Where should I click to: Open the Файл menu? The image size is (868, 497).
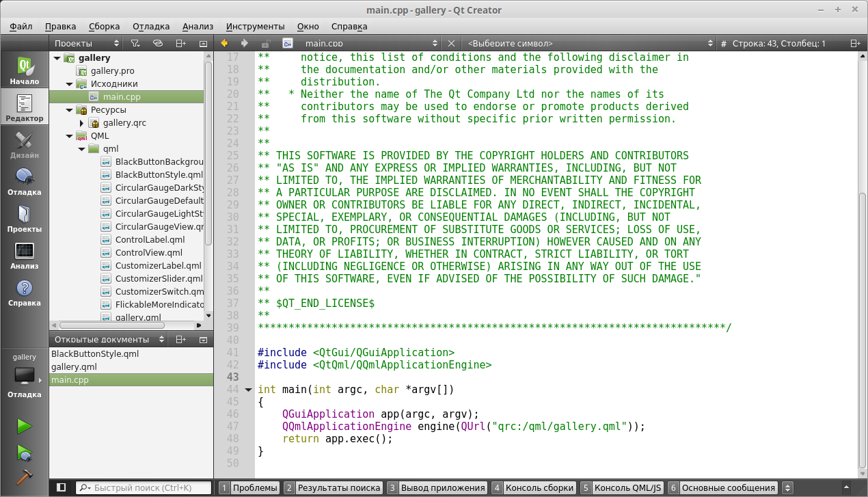[x=21, y=26]
